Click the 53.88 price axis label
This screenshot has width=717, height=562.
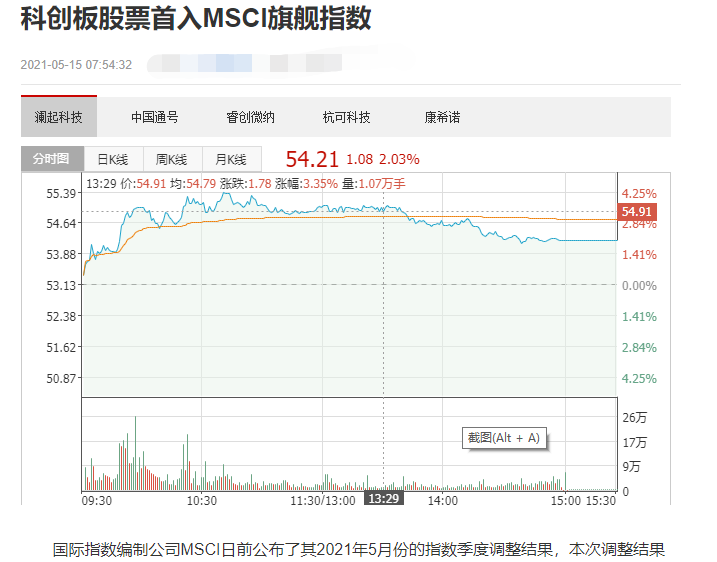61,254
